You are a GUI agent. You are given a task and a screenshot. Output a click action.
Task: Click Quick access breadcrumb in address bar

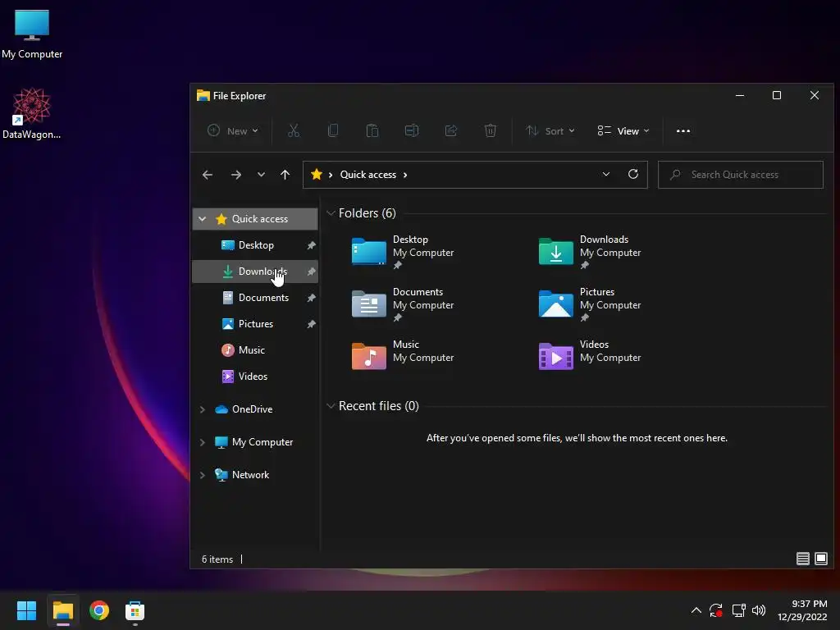click(368, 175)
